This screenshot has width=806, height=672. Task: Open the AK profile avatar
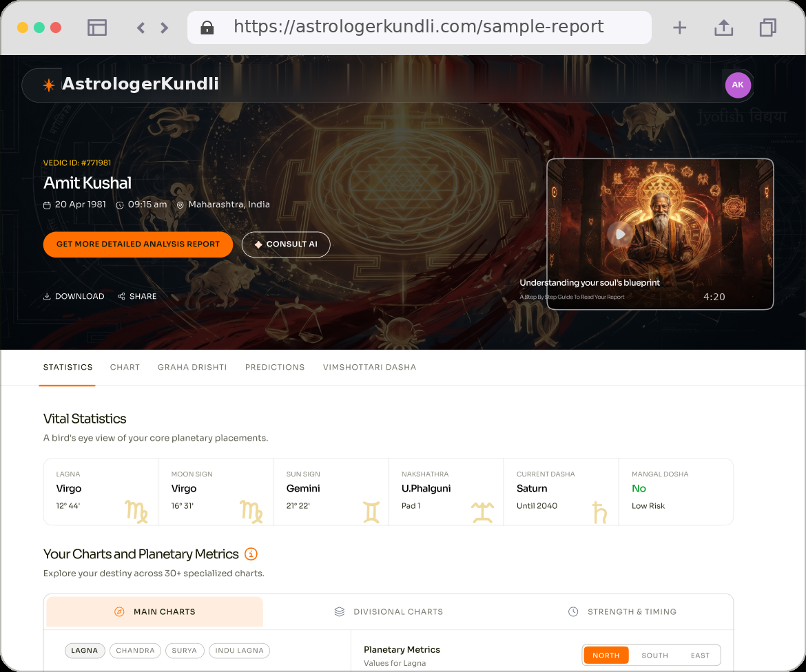coord(738,85)
